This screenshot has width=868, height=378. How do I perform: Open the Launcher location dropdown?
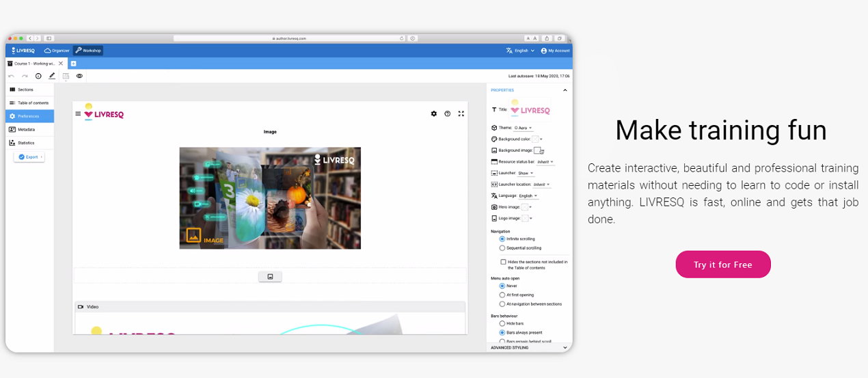tap(541, 185)
